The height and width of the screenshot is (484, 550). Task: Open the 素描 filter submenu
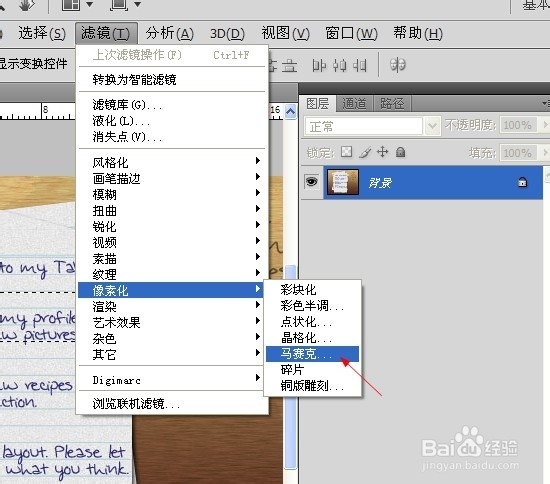pyautogui.click(x=172, y=258)
